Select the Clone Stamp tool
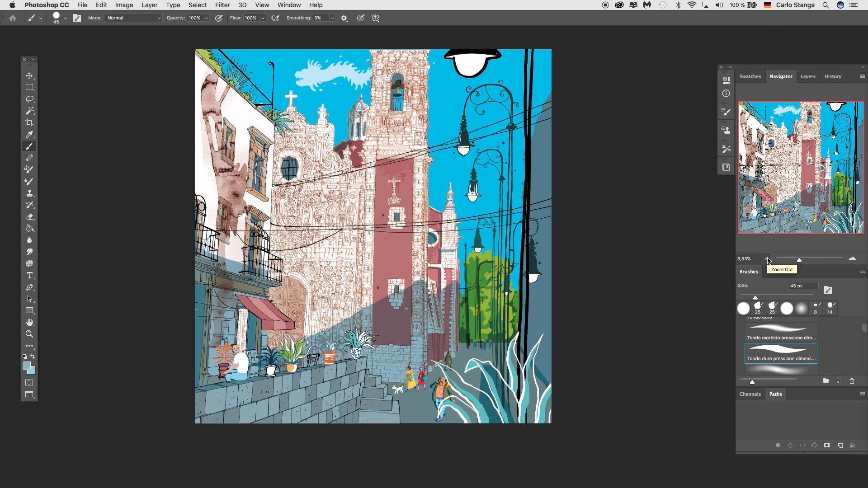Viewport: 868px width, 488px height. click(x=29, y=193)
